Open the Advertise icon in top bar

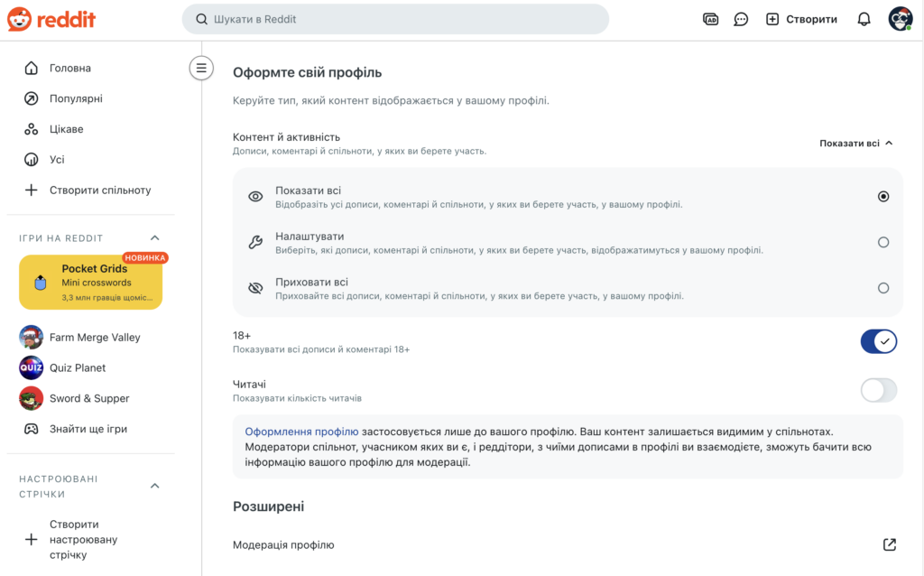(x=710, y=18)
